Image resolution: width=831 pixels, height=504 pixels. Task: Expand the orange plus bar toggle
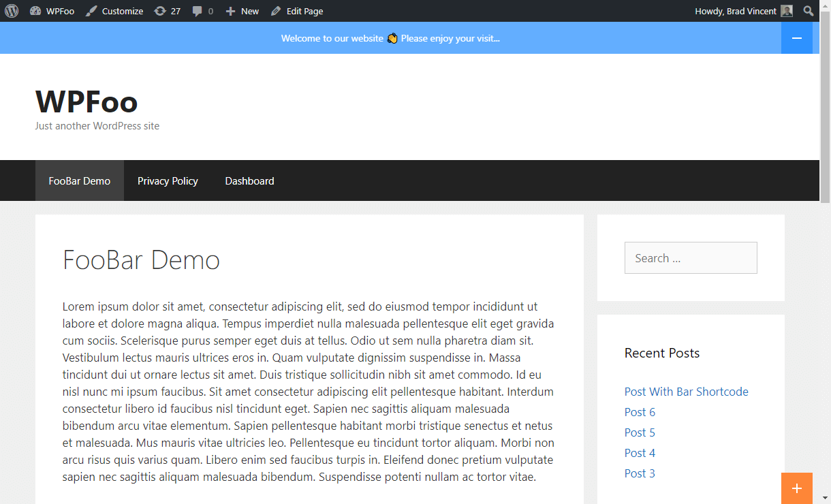tap(797, 488)
